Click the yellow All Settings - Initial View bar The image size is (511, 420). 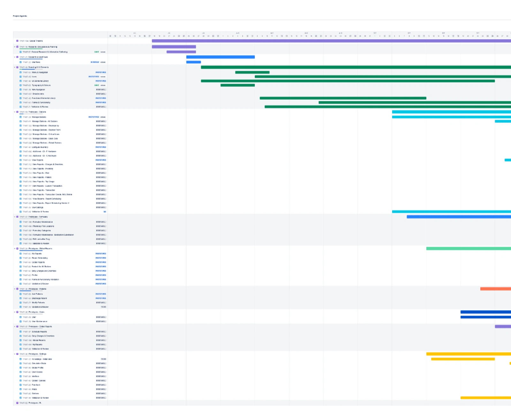(x=463, y=359)
